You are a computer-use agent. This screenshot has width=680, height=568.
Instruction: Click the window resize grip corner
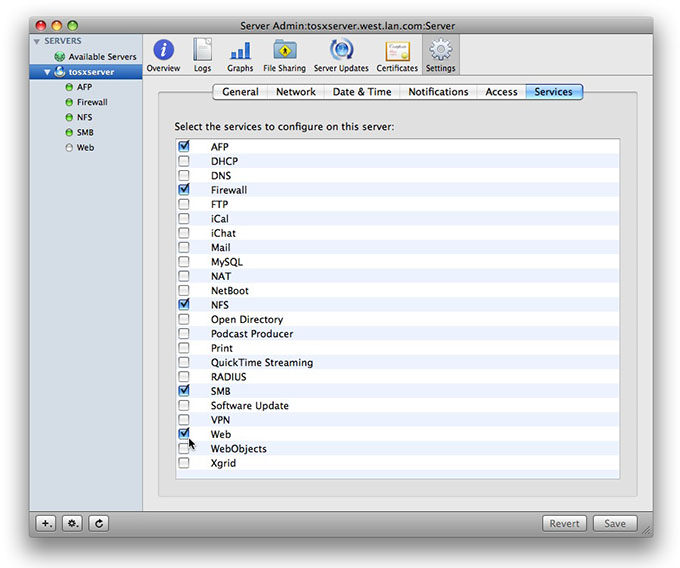(x=647, y=530)
